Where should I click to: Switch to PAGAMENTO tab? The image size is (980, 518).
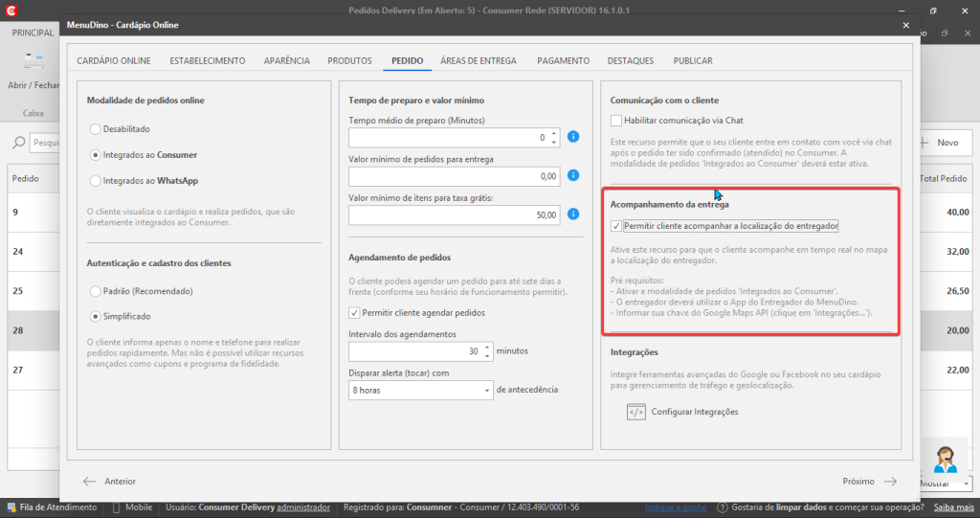pos(563,60)
